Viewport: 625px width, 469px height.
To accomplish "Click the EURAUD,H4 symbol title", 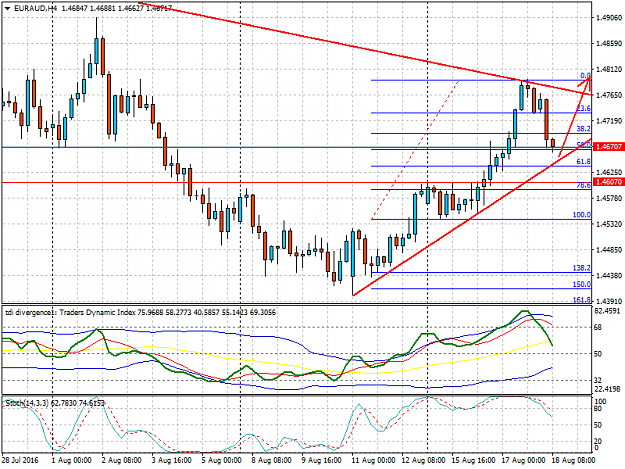I will (35, 8).
